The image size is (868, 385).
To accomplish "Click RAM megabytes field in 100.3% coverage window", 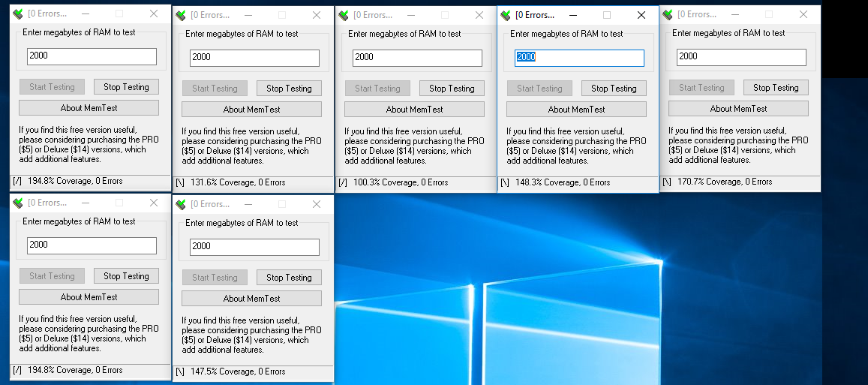I will click(417, 58).
